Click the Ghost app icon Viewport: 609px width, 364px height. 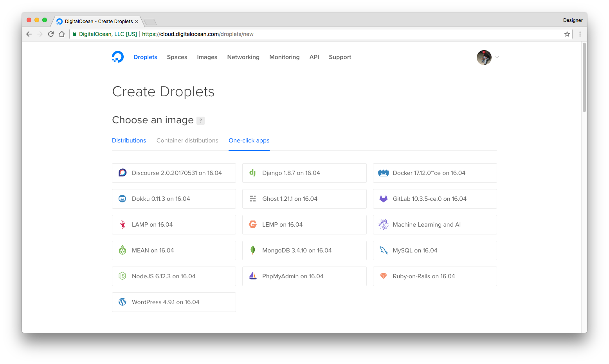pyautogui.click(x=253, y=198)
